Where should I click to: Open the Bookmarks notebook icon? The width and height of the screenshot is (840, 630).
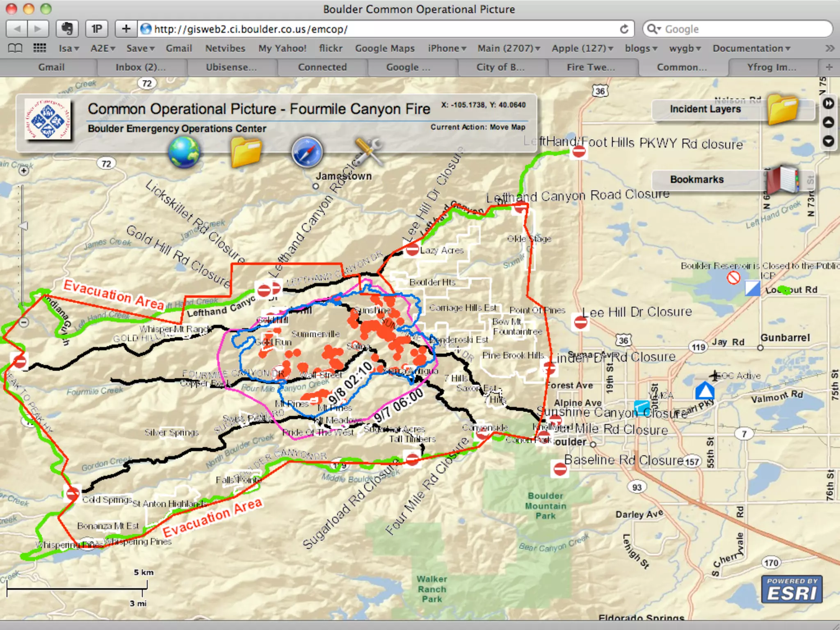(x=783, y=180)
